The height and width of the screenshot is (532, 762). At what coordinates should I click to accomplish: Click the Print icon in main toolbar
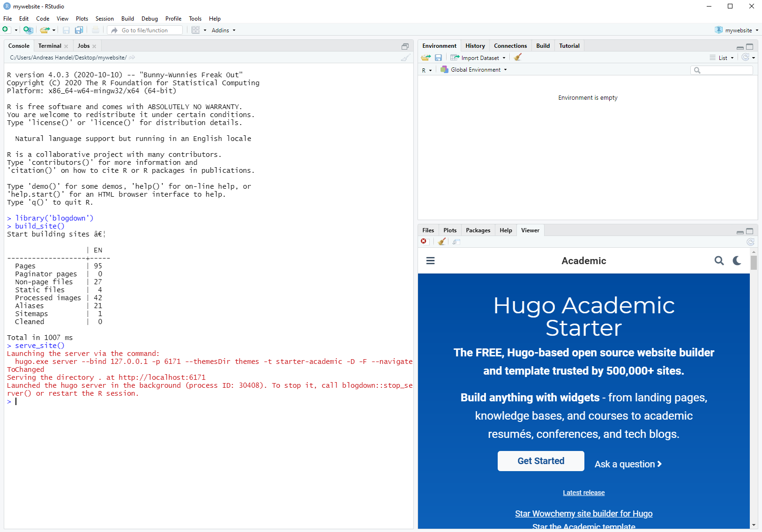click(96, 30)
